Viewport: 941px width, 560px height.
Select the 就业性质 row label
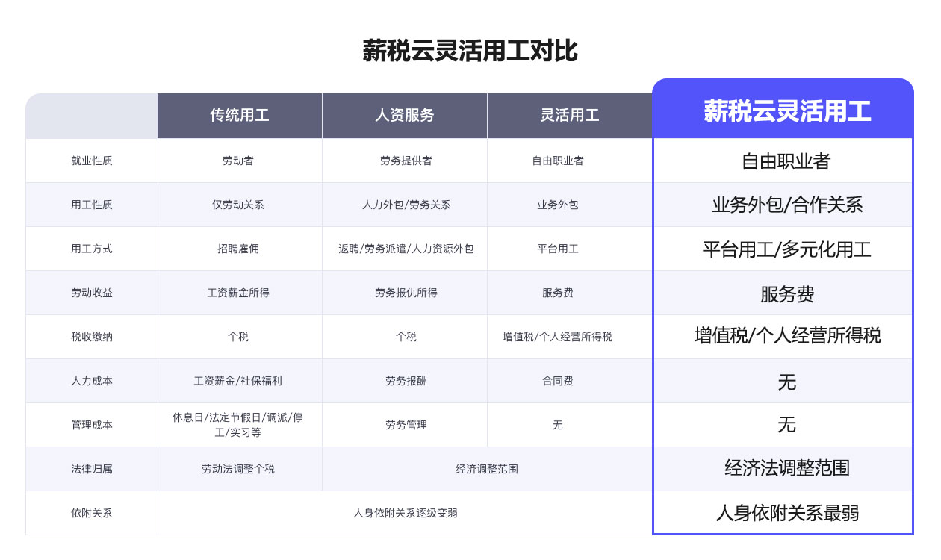(92, 161)
